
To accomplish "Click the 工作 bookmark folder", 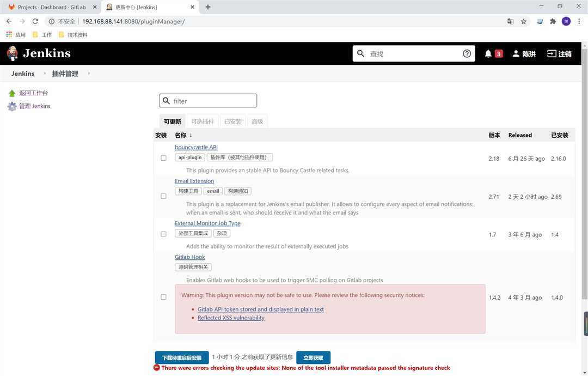I will (42, 35).
